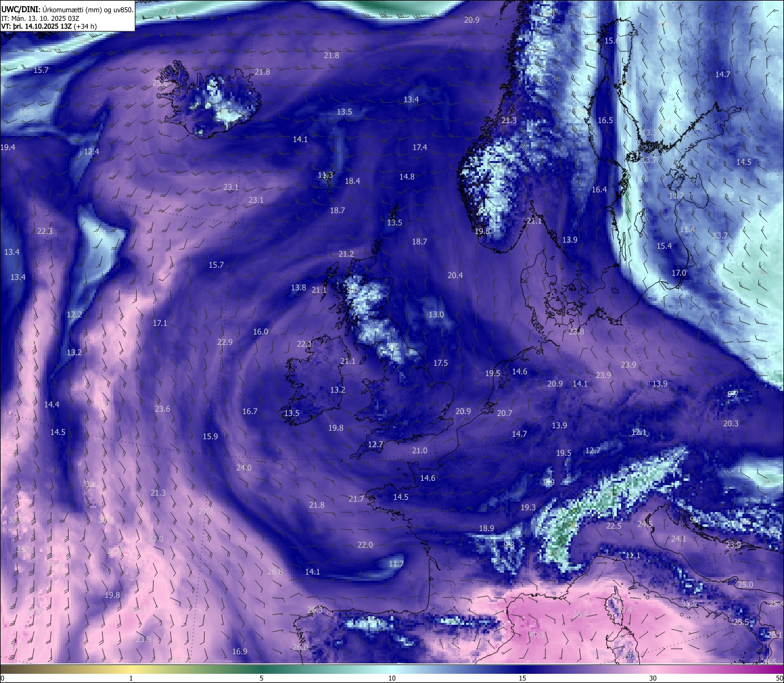Screen dimensions: 784x683
Task: Pick the 20.4 value label
Action: coord(455,276)
